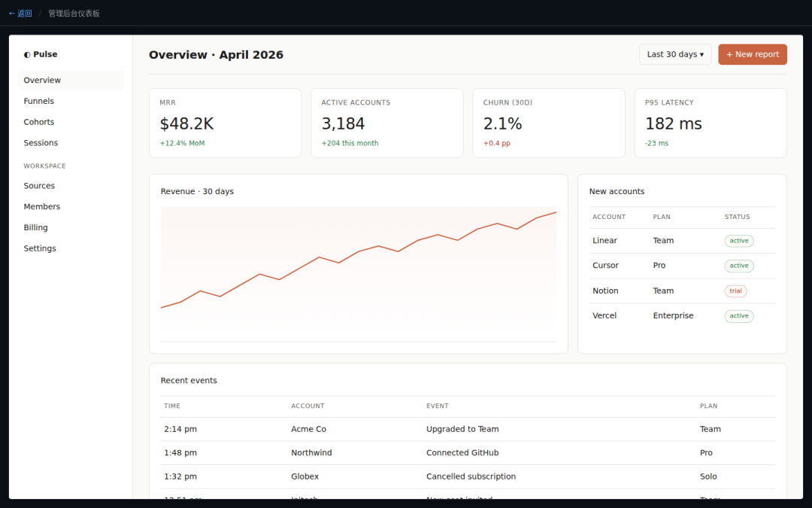Click the STATUS column header
812x508 pixels.
(737, 217)
